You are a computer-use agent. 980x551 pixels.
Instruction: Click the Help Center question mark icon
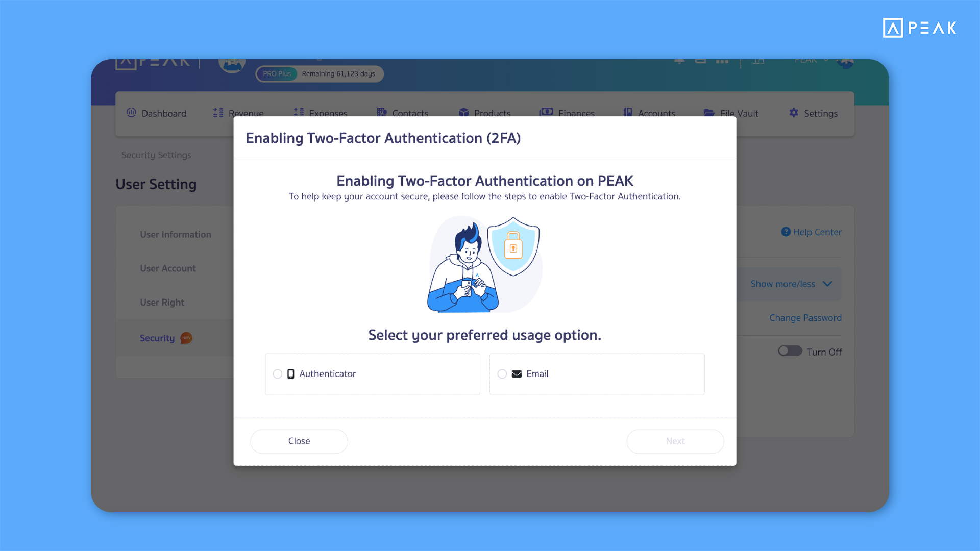(x=786, y=232)
